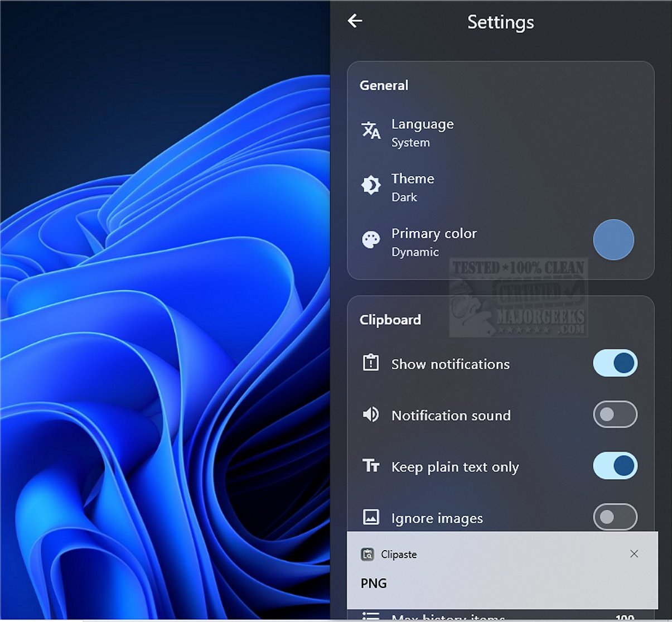Click the picture icon beside Ignore images

point(370,517)
